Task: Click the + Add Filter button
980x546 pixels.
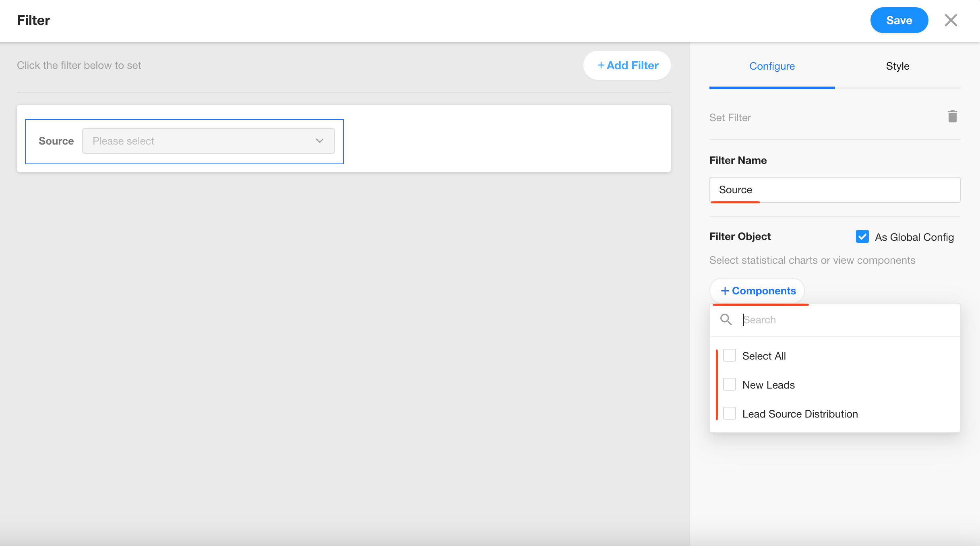Action: coord(627,65)
